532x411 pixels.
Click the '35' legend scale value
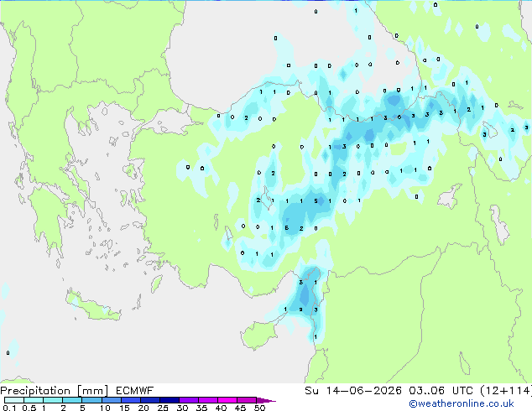click(x=201, y=408)
